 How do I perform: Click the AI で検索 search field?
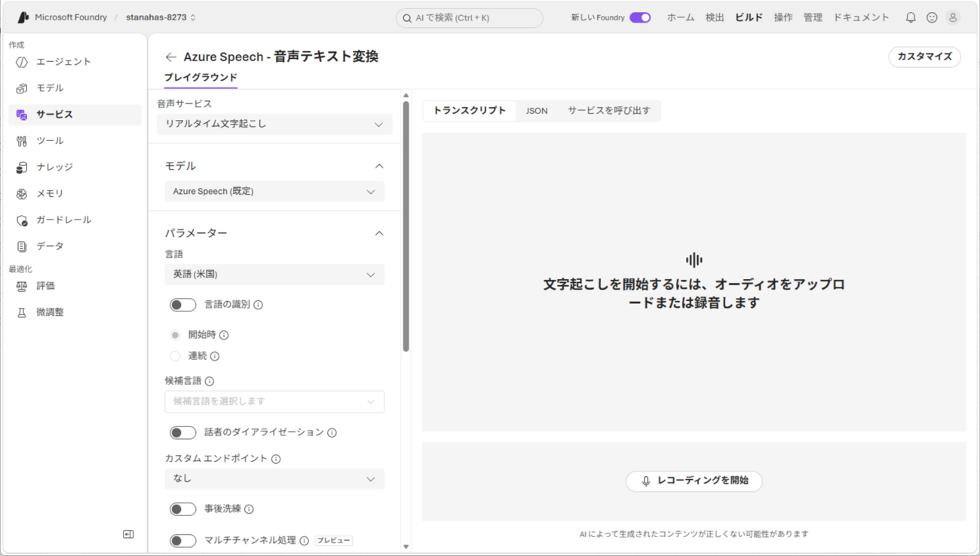[470, 18]
